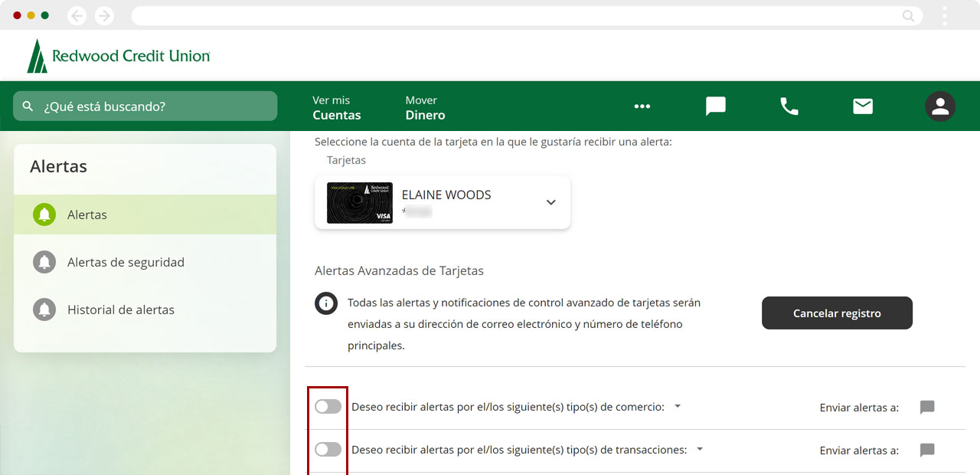Open the user profile avatar icon
This screenshot has width=980, height=475.
pyautogui.click(x=939, y=106)
